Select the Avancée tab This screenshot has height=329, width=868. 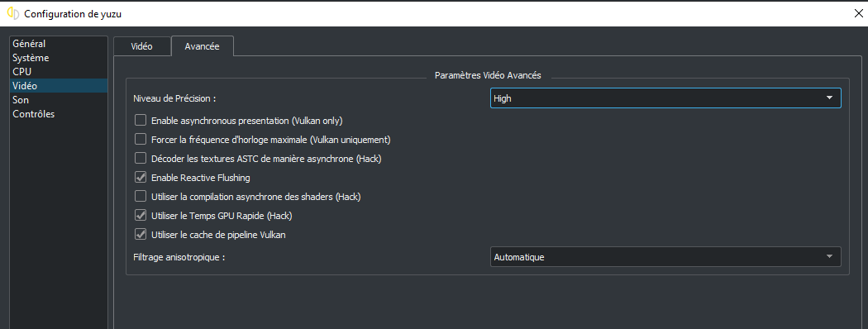tap(202, 46)
